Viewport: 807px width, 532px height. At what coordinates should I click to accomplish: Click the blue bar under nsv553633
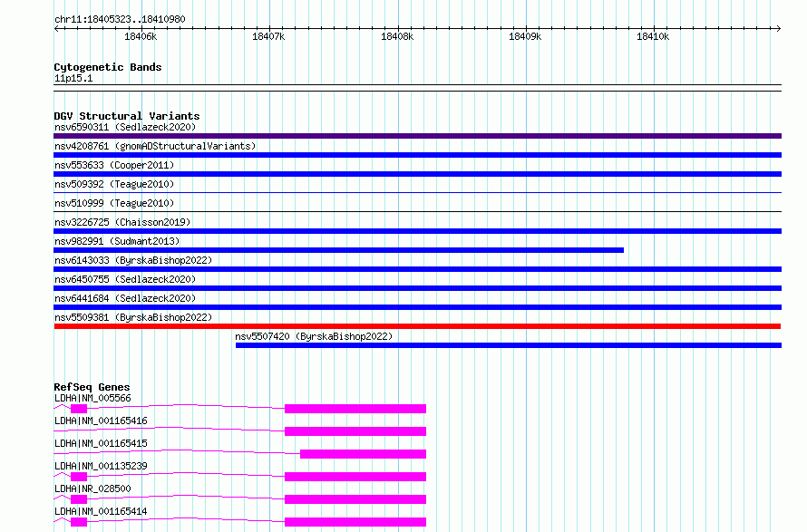click(x=417, y=174)
